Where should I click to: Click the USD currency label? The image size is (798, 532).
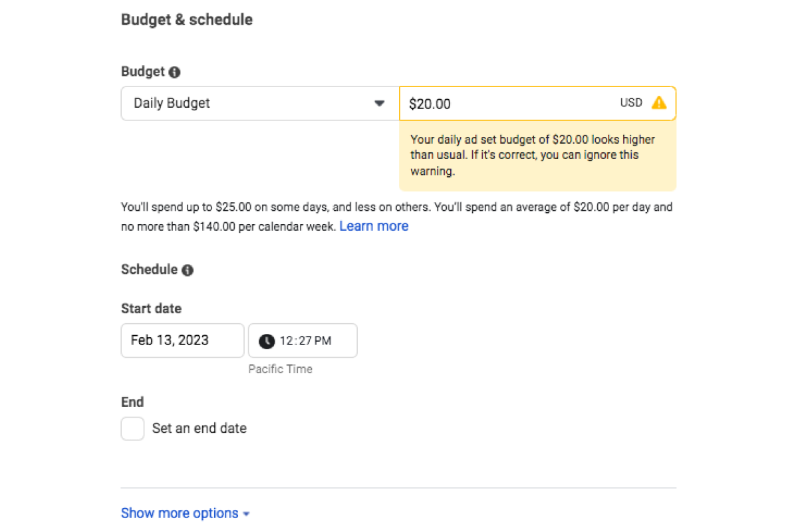(x=631, y=102)
